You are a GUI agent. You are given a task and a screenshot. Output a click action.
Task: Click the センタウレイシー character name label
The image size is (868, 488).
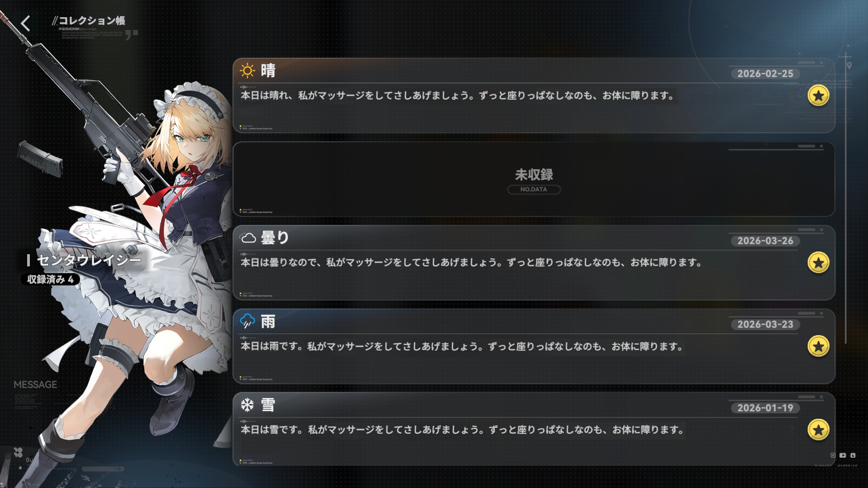(89, 260)
